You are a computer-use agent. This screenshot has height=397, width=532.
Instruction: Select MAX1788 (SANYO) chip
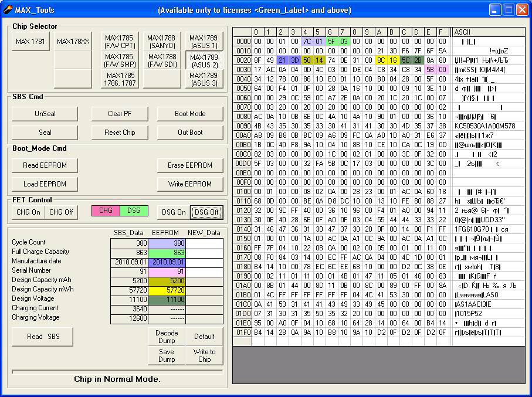[x=162, y=42]
